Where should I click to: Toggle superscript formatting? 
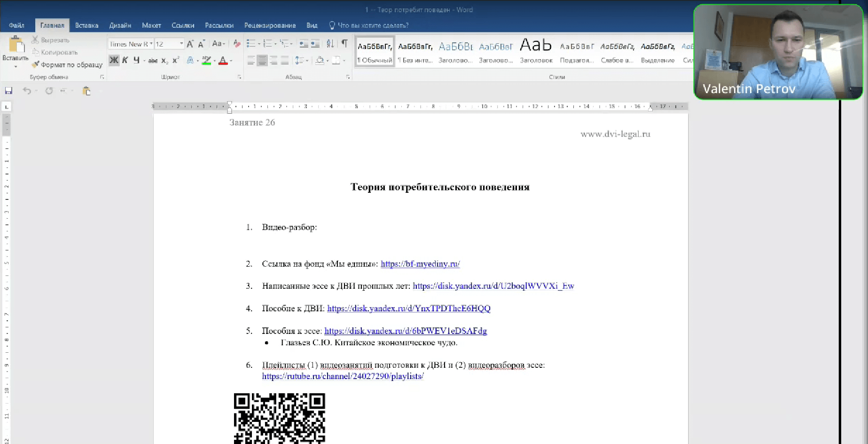[176, 60]
